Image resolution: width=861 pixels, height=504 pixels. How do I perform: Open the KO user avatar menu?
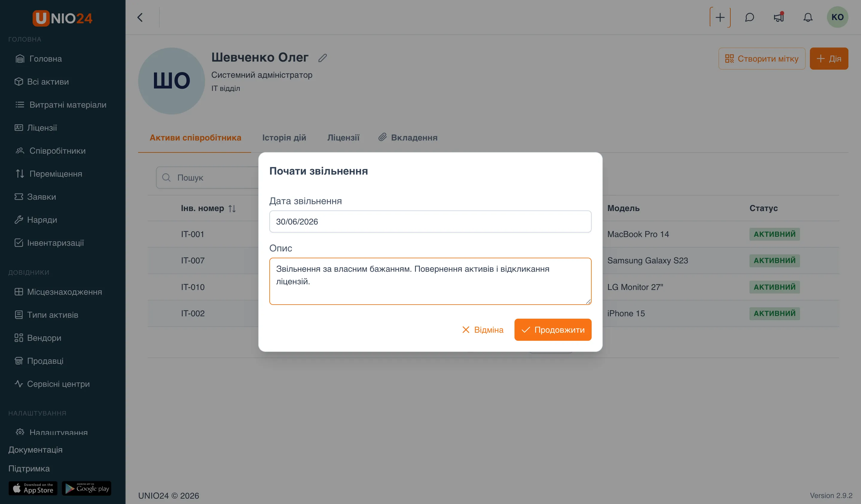pyautogui.click(x=837, y=17)
